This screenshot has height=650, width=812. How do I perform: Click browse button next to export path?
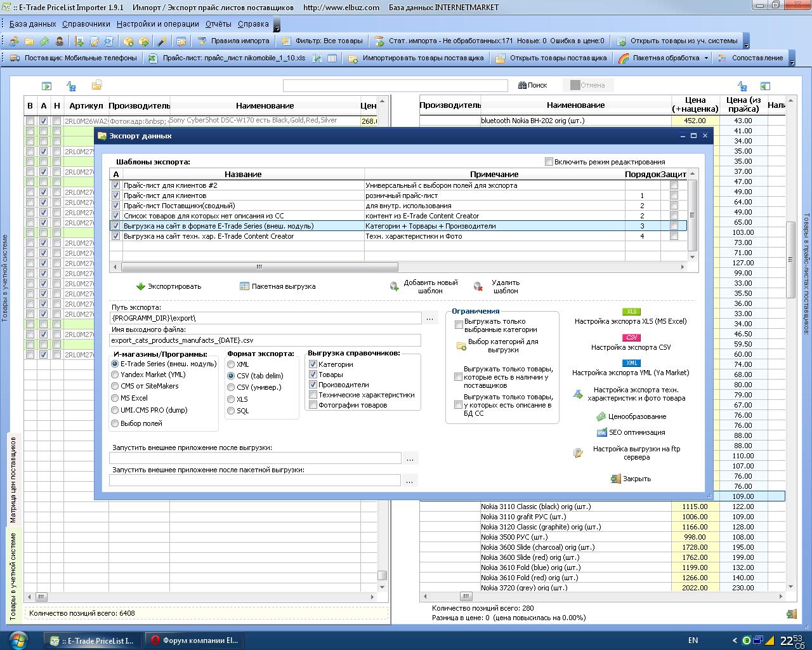coord(430,318)
